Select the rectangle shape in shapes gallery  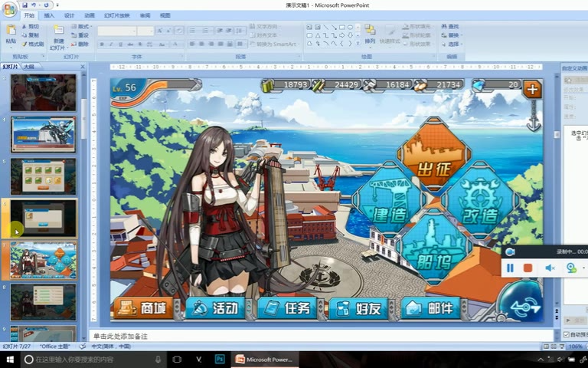(x=342, y=27)
